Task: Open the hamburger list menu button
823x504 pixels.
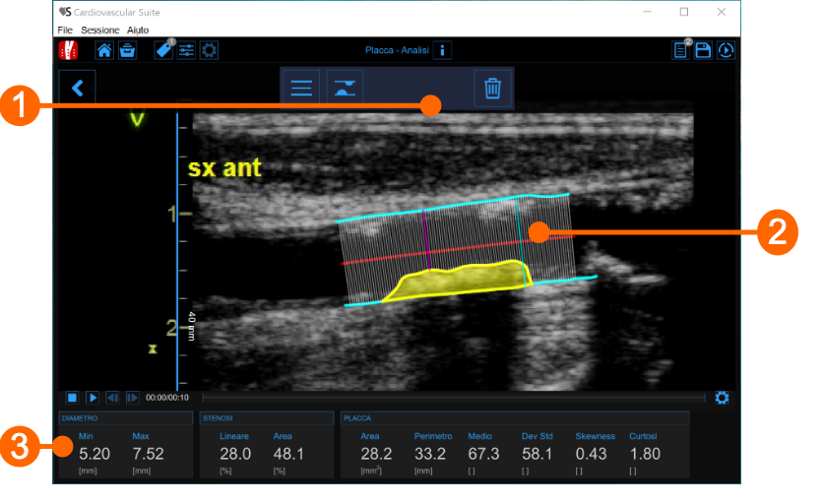Action: tap(301, 89)
